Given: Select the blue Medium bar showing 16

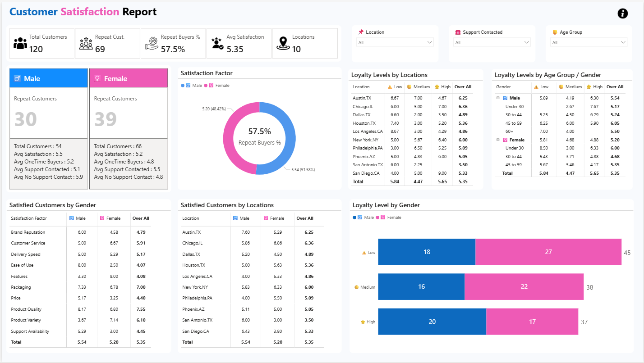Looking at the screenshot, I should (421, 287).
